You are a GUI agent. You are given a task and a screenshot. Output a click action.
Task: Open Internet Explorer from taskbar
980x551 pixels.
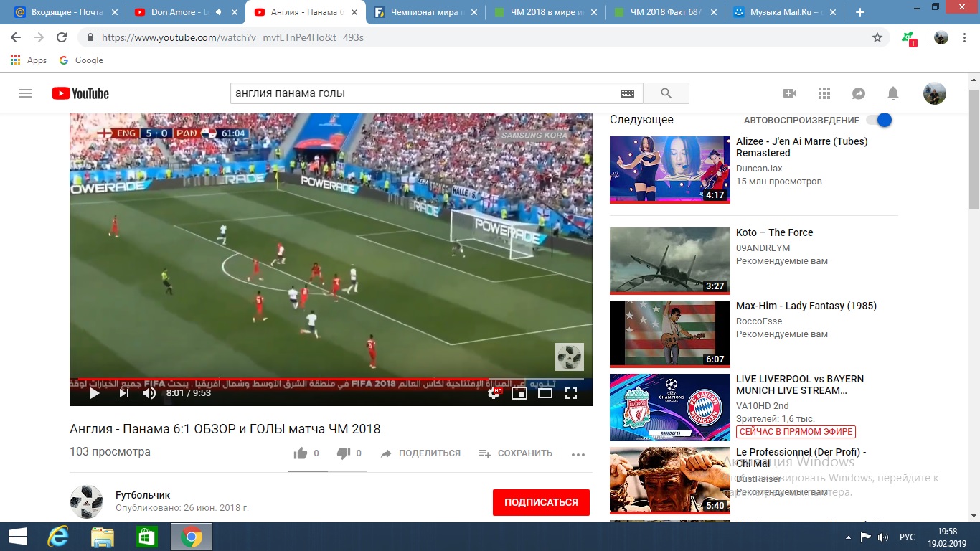(x=57, y=537)
